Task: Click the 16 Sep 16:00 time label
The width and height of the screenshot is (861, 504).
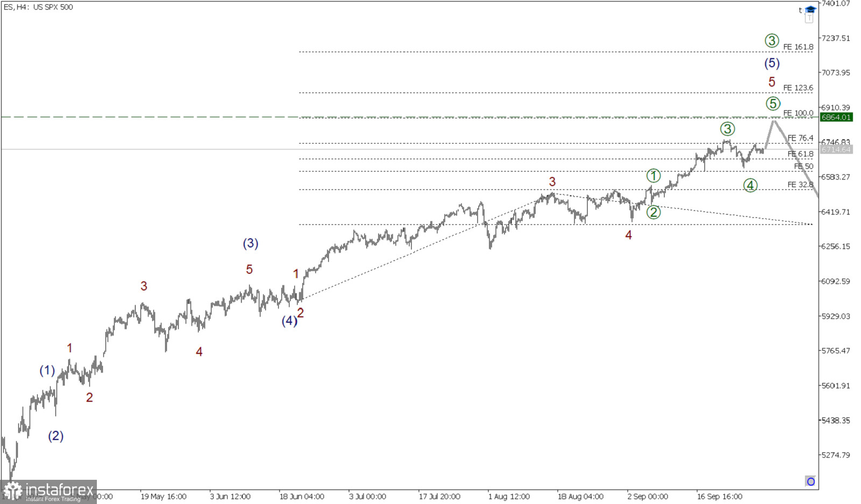Action: click(720, 496)
